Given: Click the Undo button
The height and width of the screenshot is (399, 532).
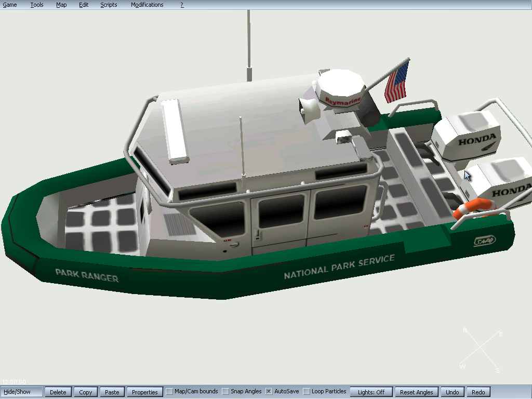Looking at the screenshot, I should (x=453, y=392).
